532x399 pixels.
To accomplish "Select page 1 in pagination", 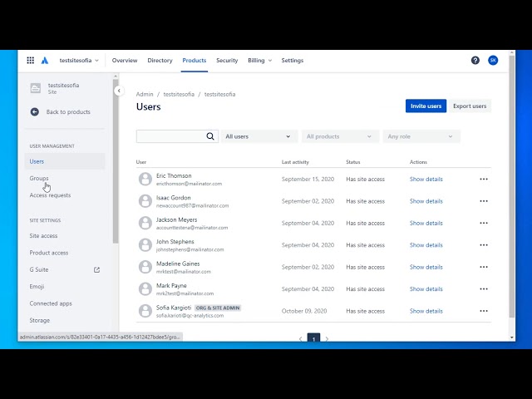I will click(x=313, y=338).
